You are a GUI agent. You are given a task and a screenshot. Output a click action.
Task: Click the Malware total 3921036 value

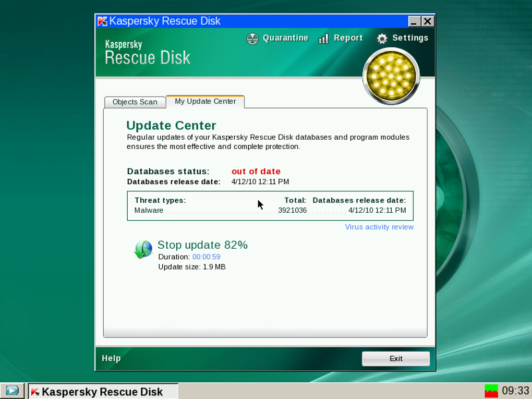point(292,210)
